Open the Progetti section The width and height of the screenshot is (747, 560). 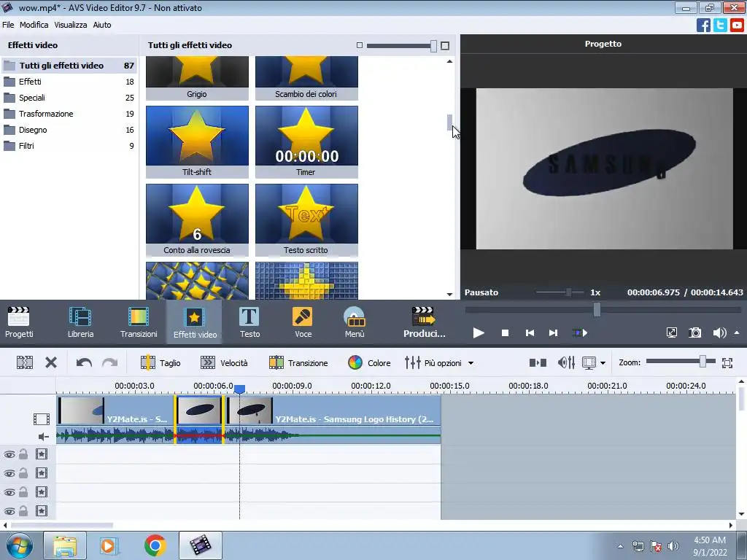click(x=19, y=322)
